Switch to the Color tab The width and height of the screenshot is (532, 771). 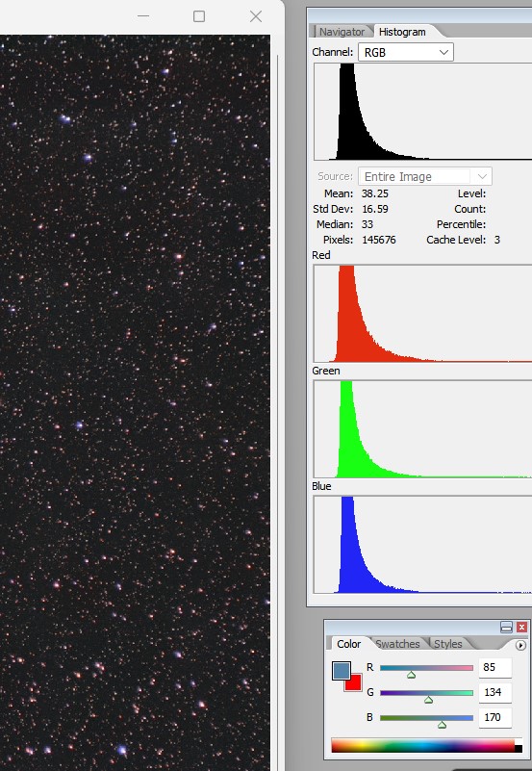(x=349, y=644)
